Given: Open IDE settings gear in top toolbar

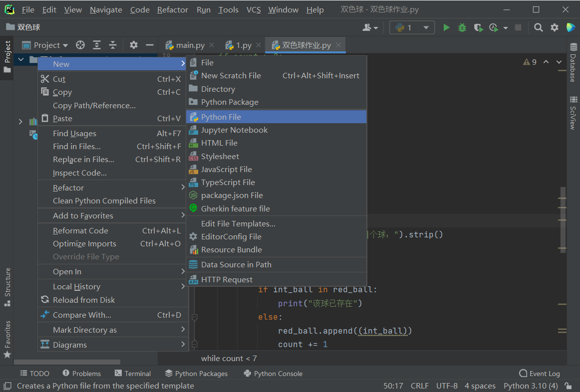Looking at the screenshot, I should click(555, 27).
